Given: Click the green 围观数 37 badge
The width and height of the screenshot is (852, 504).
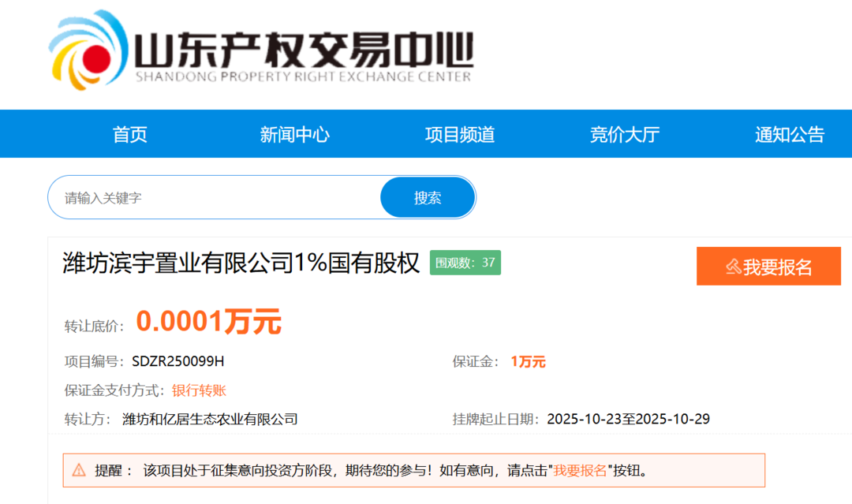Looking at the screenshot, I should [x=465, y=263].
